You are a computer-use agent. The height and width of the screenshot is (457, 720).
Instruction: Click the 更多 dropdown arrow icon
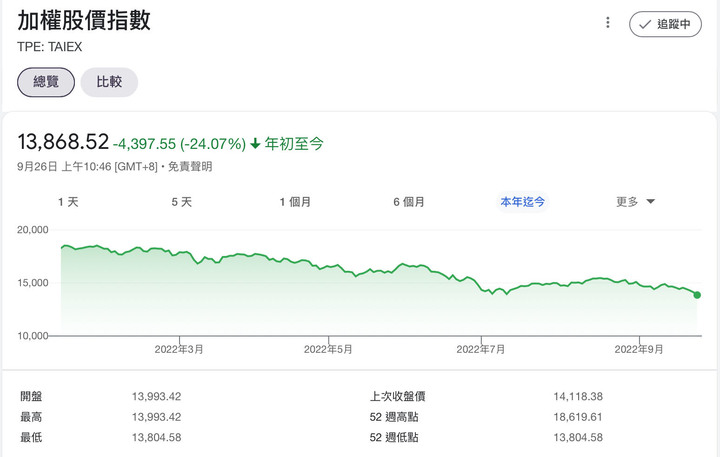click(x=651, y=202)
